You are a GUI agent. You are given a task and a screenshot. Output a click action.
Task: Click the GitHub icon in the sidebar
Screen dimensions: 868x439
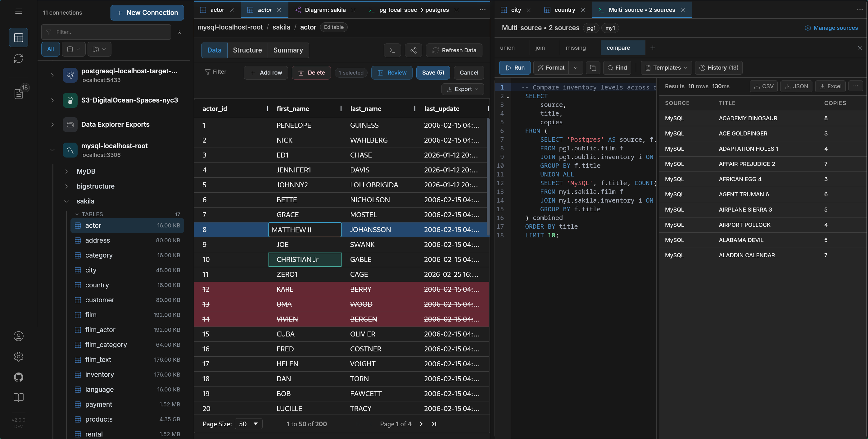pos(18,377)
